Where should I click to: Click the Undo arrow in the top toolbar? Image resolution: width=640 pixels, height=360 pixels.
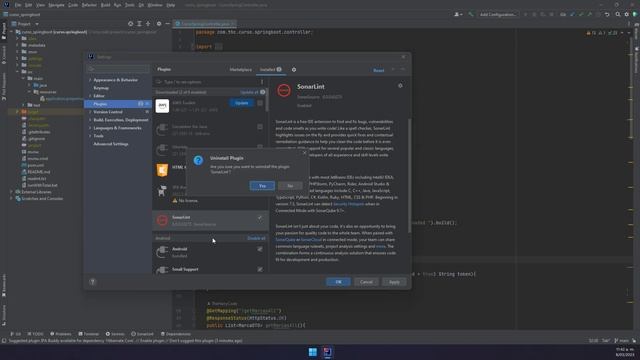[x=607, y=14]
